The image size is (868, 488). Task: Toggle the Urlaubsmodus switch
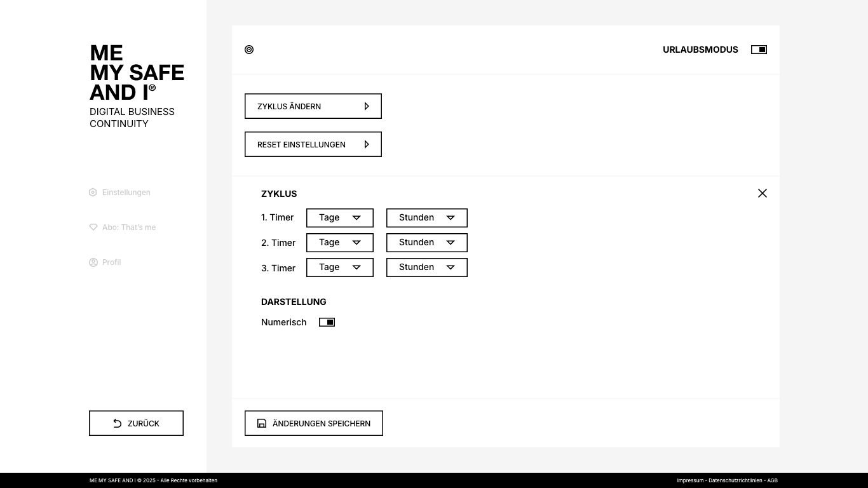pyautogui.click(x=759, y=50)
